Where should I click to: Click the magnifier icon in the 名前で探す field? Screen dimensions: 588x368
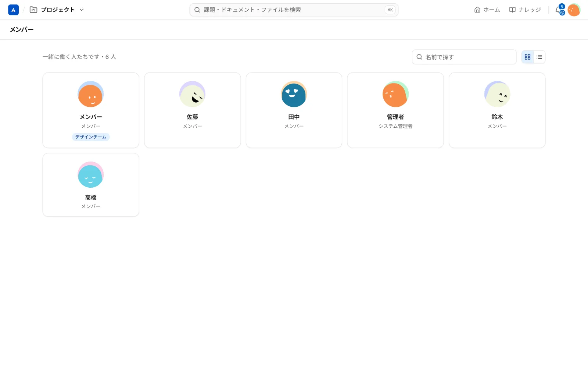(419, 57)
